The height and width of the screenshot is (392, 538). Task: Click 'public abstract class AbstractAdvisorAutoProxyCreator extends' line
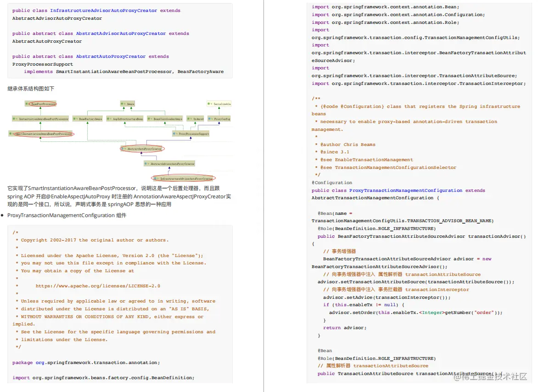pyautogui.click(x=101, y=34)
